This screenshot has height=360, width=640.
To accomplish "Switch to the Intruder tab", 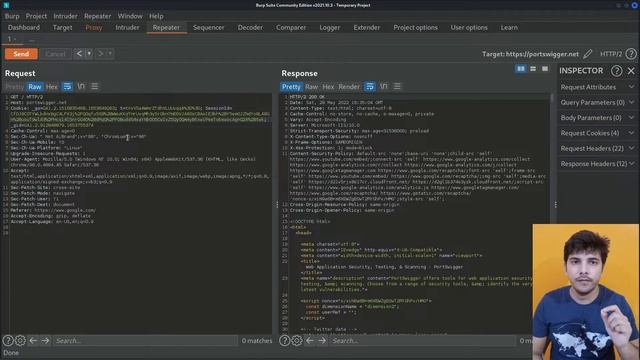I will pos(127,27).
